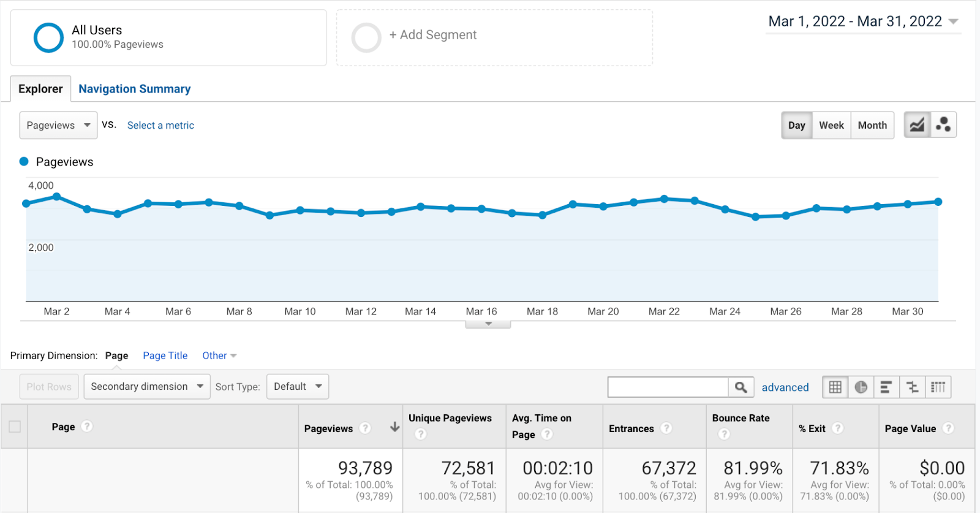Click the 72,581 unique pageviews value

(x=468, y=468)
